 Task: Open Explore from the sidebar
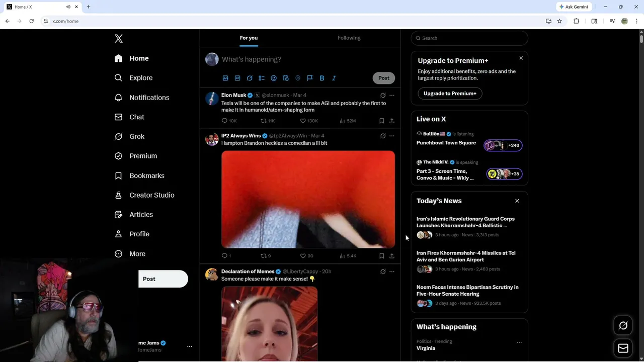[x=133, y=78]
